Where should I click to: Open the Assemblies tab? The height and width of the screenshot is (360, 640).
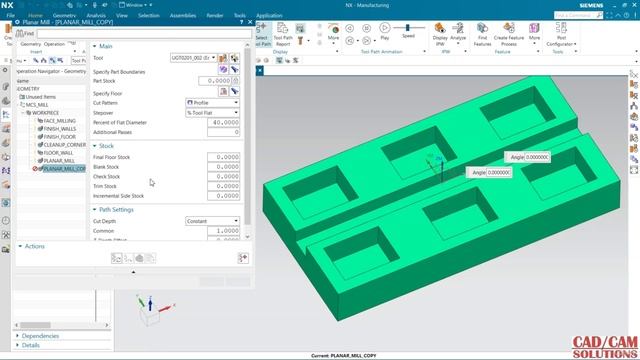pos(183,15)
